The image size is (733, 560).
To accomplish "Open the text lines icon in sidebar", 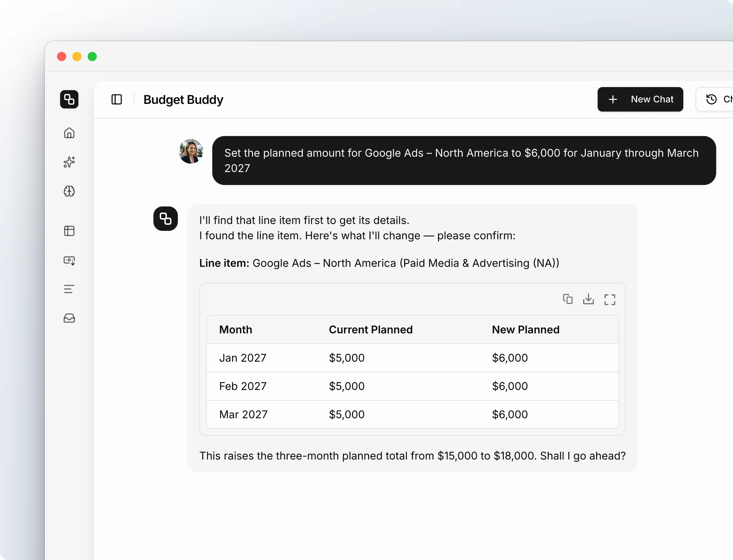I will point(69,289).
